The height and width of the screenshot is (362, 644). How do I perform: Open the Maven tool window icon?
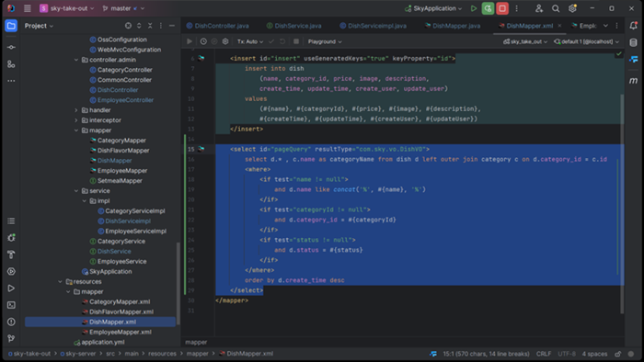tap(633, 81)
